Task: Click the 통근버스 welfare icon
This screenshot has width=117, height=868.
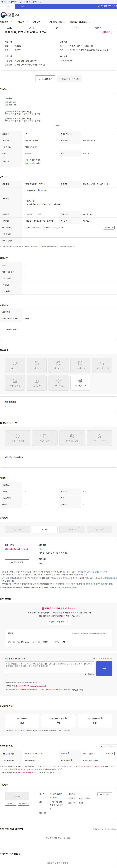Action: (15, 366)
